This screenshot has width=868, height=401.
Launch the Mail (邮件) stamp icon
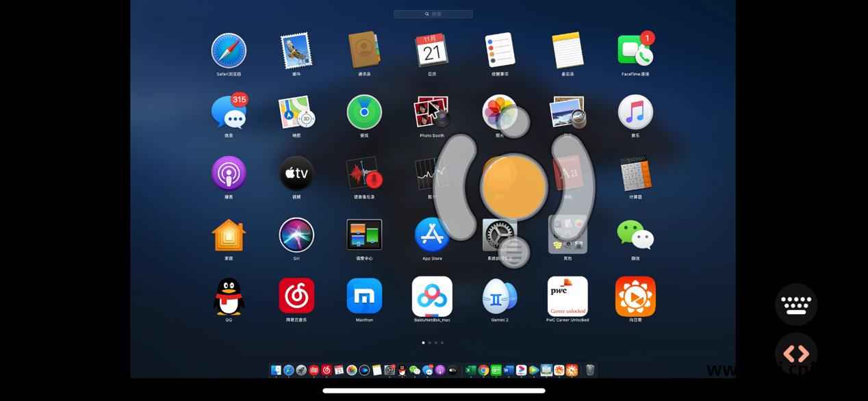[x=296, y=51]
